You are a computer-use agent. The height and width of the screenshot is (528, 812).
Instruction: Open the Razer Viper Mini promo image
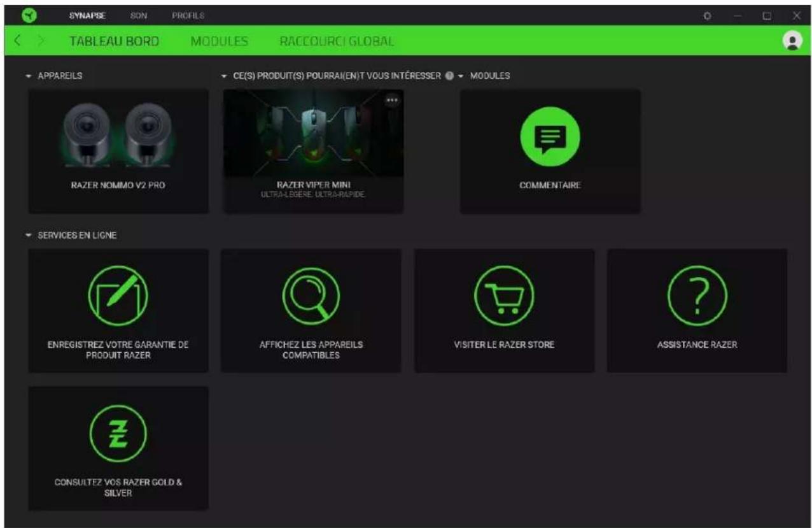[314, 132]
